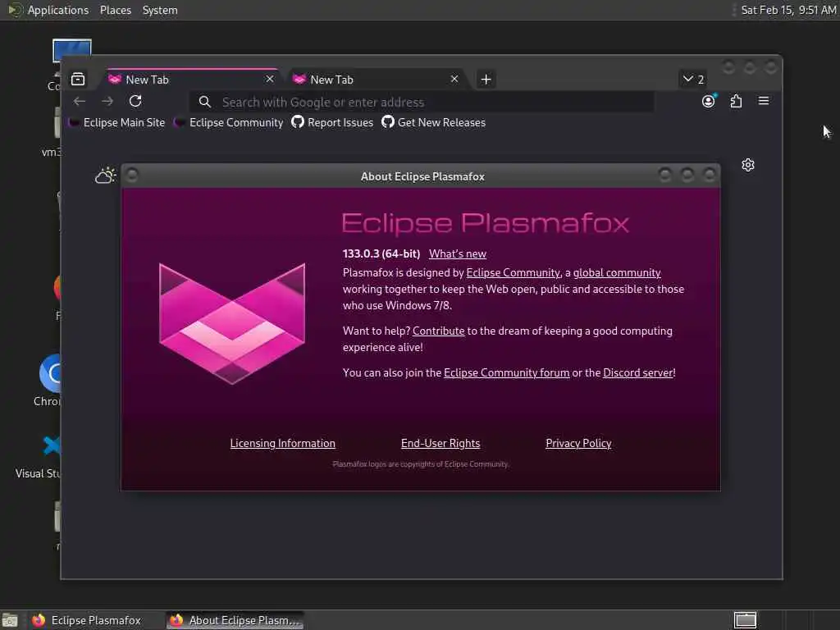The width and height of the screenshot is (840, 630).
Task: Open the Eclipse Community forum link
Action: pyautogui.click(x=506, y=373)
